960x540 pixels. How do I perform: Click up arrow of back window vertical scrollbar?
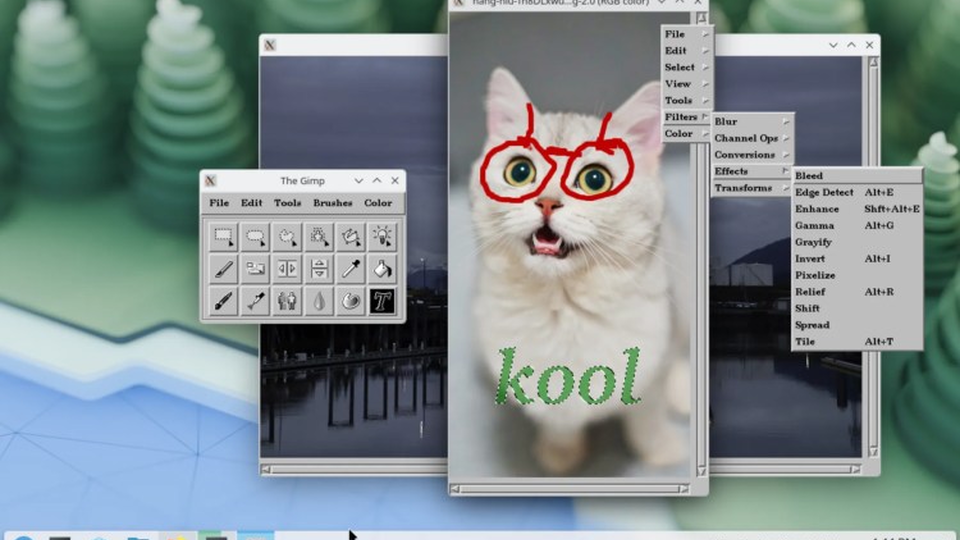[873, 62]
